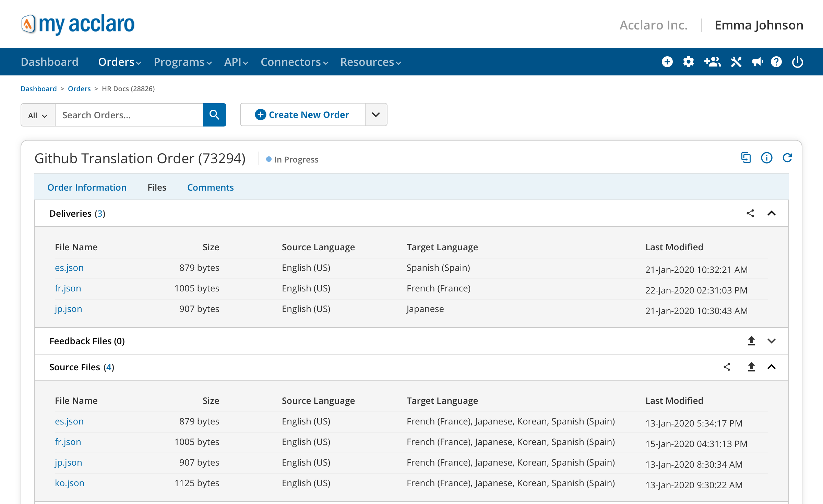
Task: Switch to Order Information tab
Action: tap(87, 188)
